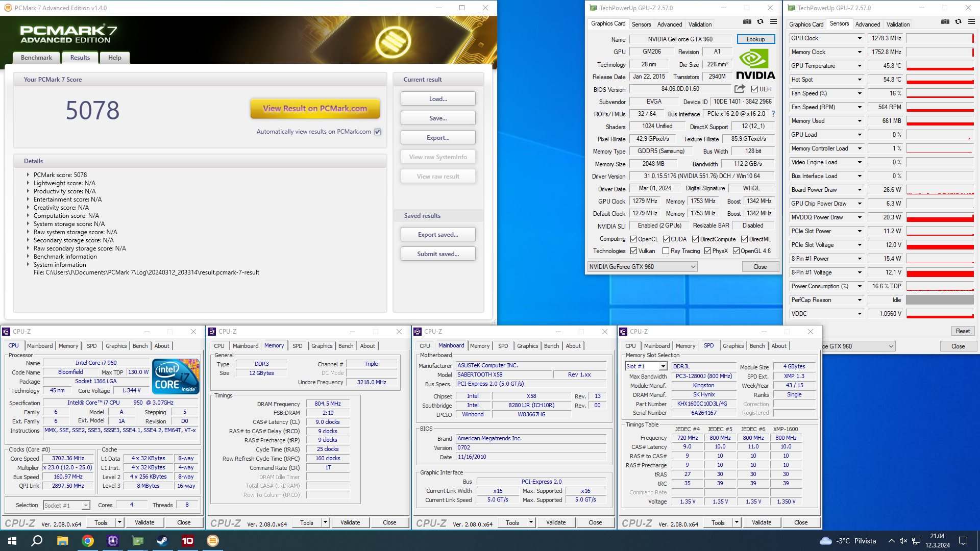Click Submit saved... button

438,254
